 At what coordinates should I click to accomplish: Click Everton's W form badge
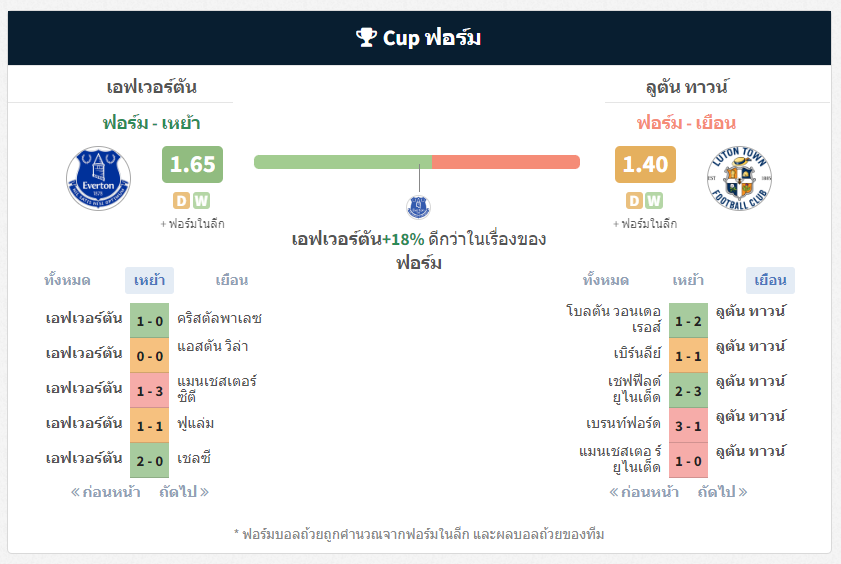coord(201,201)
